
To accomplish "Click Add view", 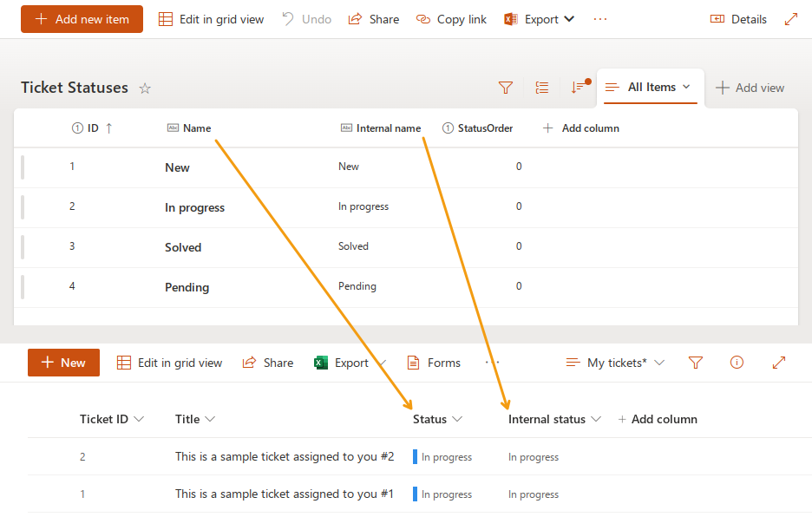I will (x=750, y=88).
